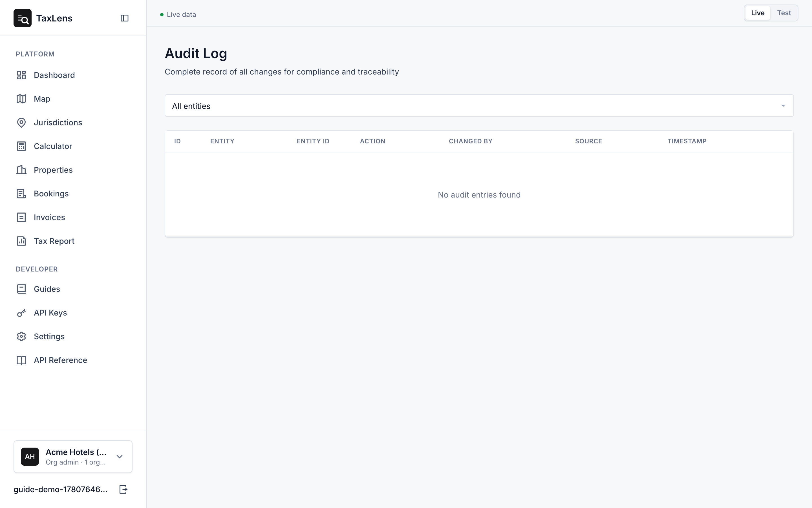Click the 'No audit entries found' message
This screenshot has width=812, height=508.
click(x=479, y=195)
